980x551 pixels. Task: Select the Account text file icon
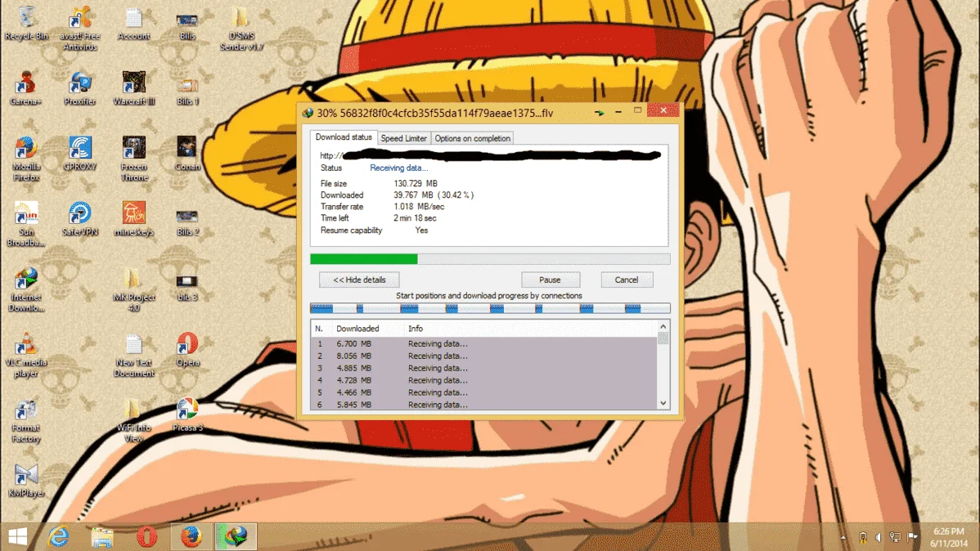(x=134, y=23)
